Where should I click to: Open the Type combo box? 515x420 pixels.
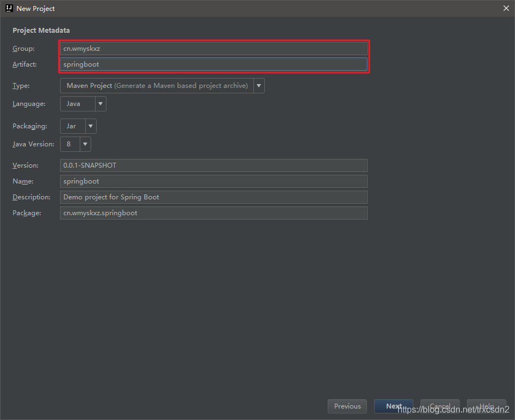[162, 86]
